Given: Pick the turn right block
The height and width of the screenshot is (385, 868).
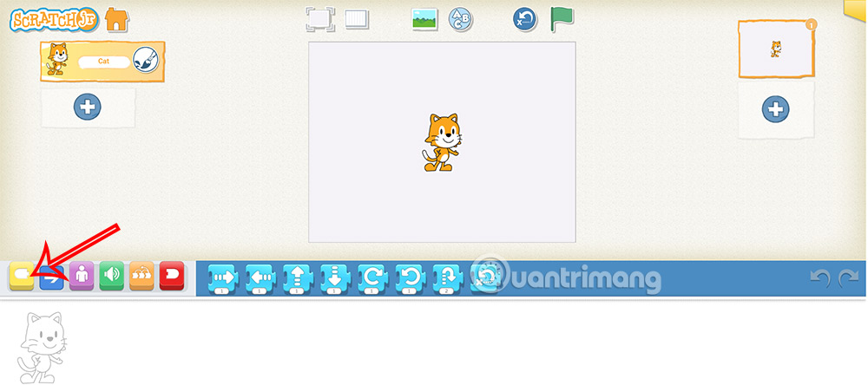Looking at the screenshot, I should [x=373, y=278].
